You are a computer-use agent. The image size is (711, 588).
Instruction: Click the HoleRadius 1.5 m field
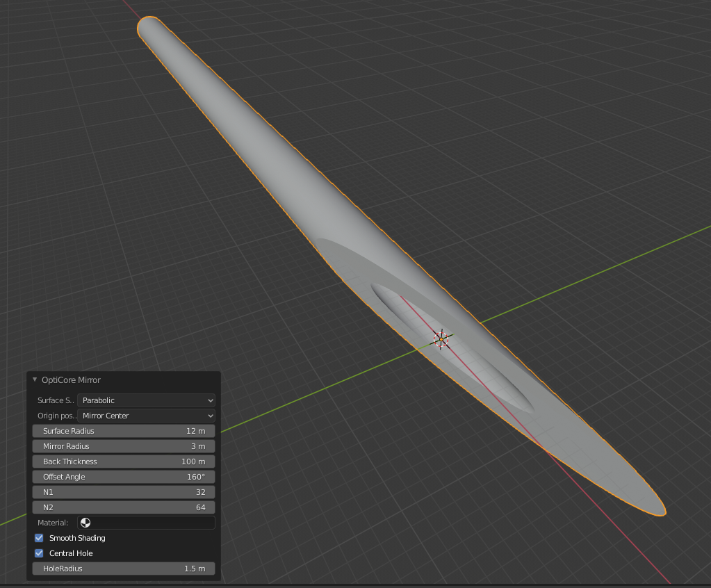coord(124,569)
